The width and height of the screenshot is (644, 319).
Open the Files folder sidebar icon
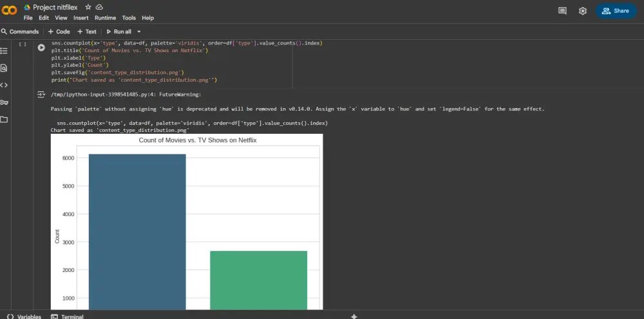(4, 120)
